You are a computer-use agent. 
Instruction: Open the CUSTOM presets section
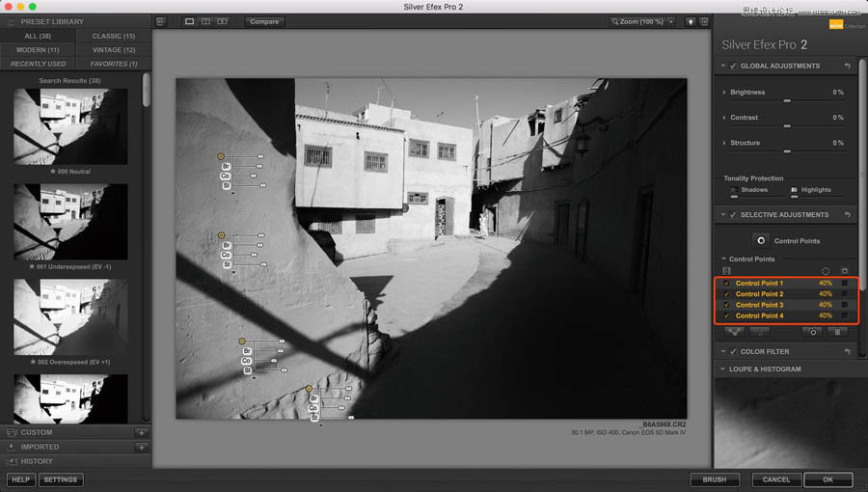pyautogui.click(x=37, y=432)
